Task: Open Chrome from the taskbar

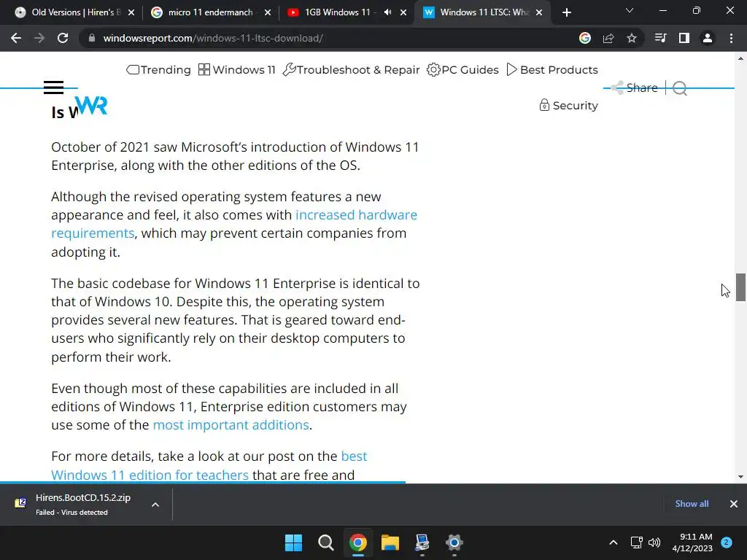Action: click(x=357, y=542)
